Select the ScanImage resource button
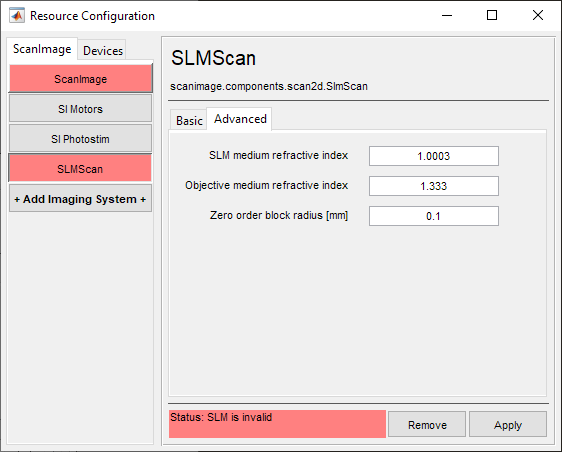 coord(81,78)
